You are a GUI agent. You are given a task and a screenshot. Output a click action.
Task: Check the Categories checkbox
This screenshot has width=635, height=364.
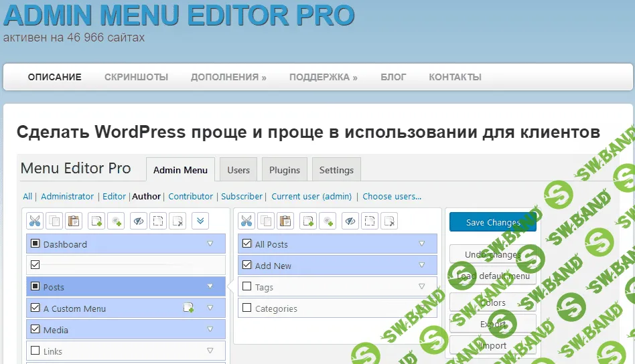click(246, 308)
